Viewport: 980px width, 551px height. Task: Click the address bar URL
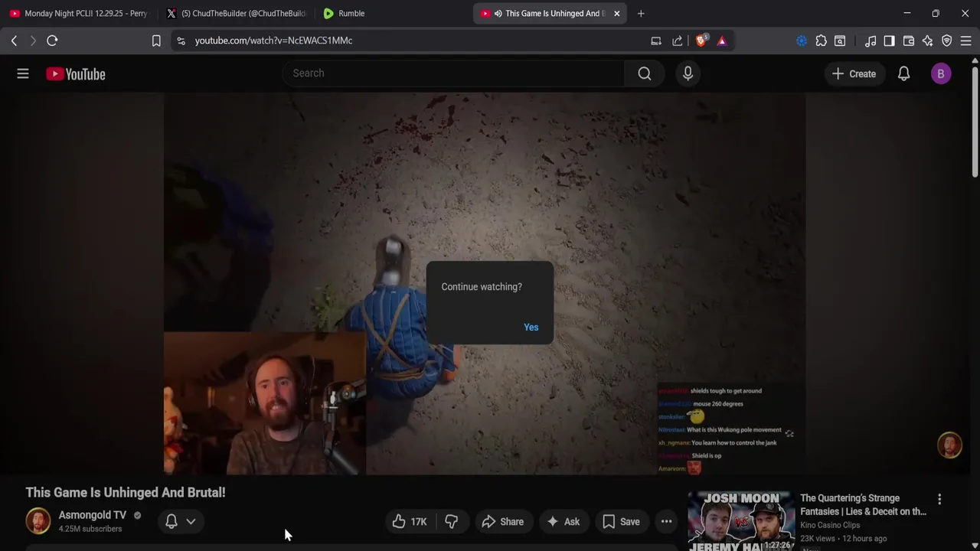pyautogui.click(x=273, y=41)
